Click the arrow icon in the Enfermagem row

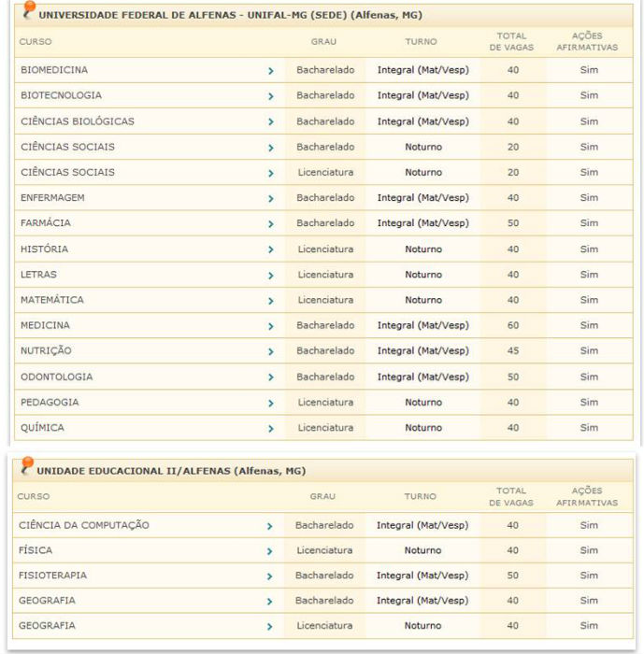click(x=270, y=198)
